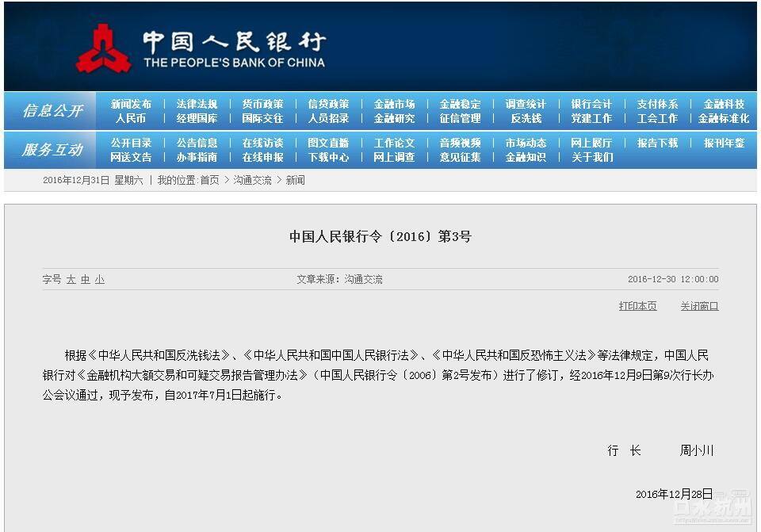Select 网上调查 in service bar
Image resolution: width=761 pixels, height=532 pixels.
(x=395, y=157)
